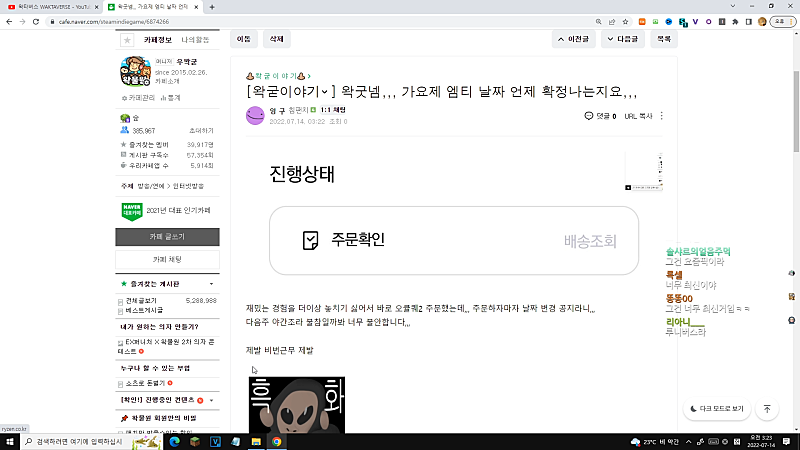Image resolution: width=800 pixels, height=450 pixels.
Task: Go to previous post with 이전글
Action: tap(573, 39)
